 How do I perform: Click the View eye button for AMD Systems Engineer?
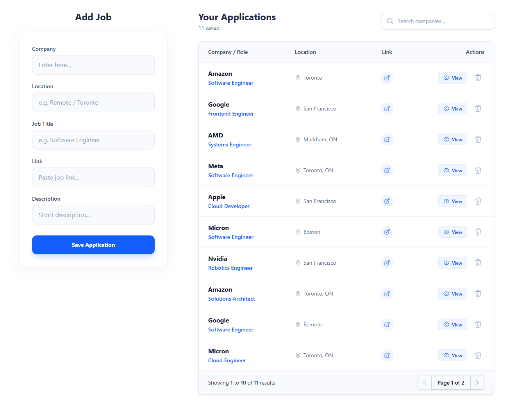point(452,139)
